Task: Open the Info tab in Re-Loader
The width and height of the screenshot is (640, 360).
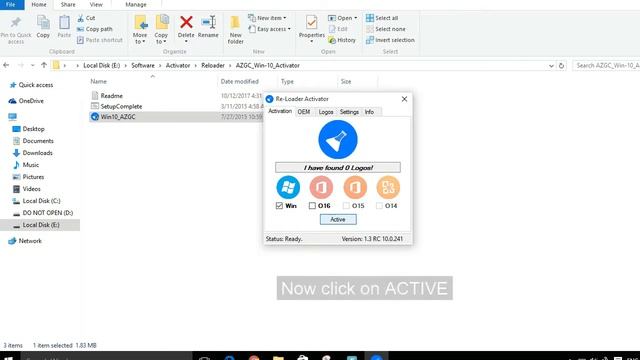Action: [369, 112]
